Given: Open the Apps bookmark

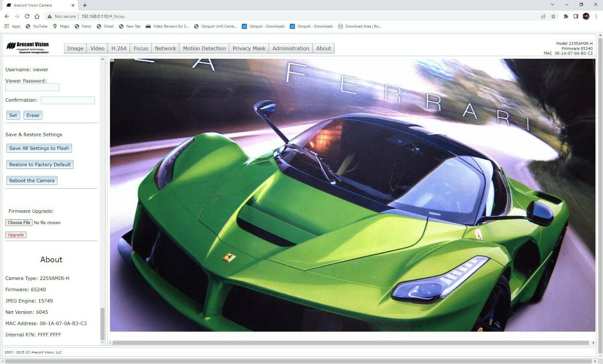Looking at the screenshot, I should tap(12, 26).
